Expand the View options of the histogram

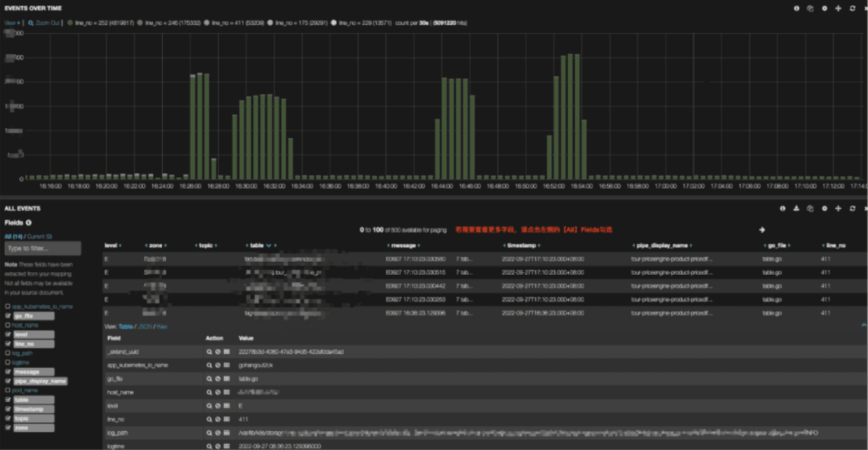(x=12, y=23)
